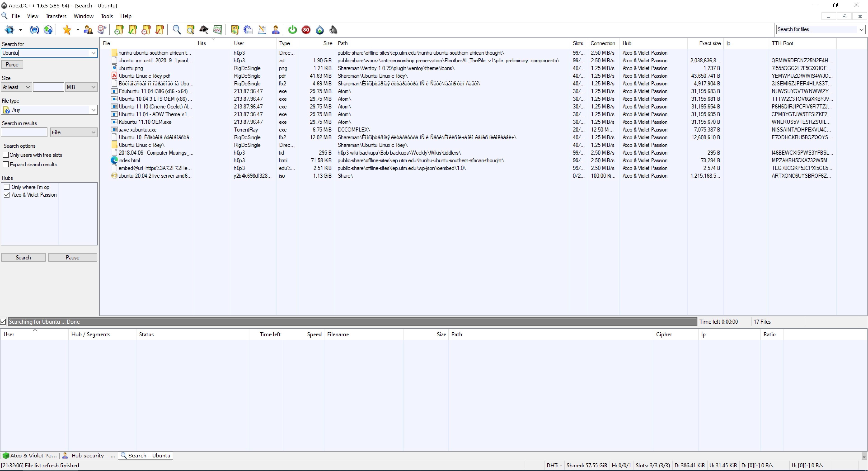Open the File type Any dropdown

coord(49,110)
